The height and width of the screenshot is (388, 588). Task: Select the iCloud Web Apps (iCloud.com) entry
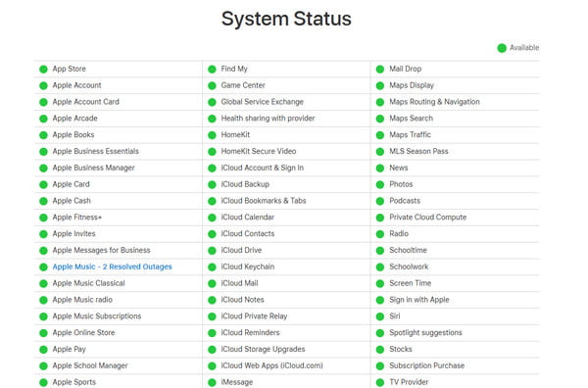[x=271, y=365]
